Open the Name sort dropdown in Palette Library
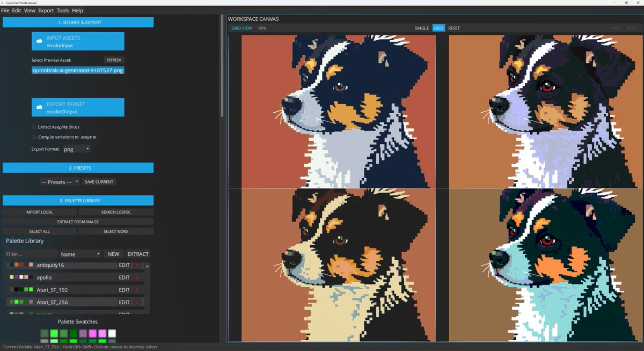Viewport: 644px width, 351px height. [80, 254]
